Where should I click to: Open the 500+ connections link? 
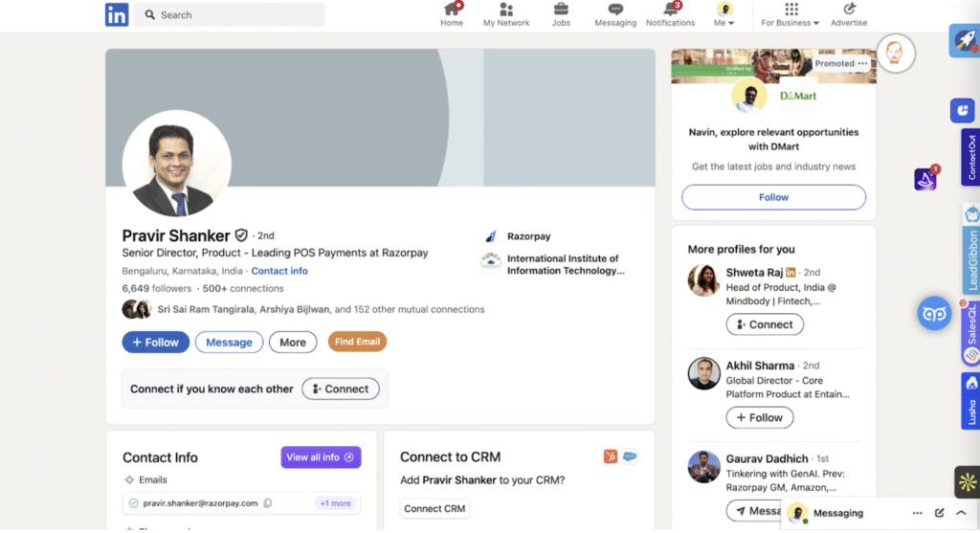click(242, 288)
